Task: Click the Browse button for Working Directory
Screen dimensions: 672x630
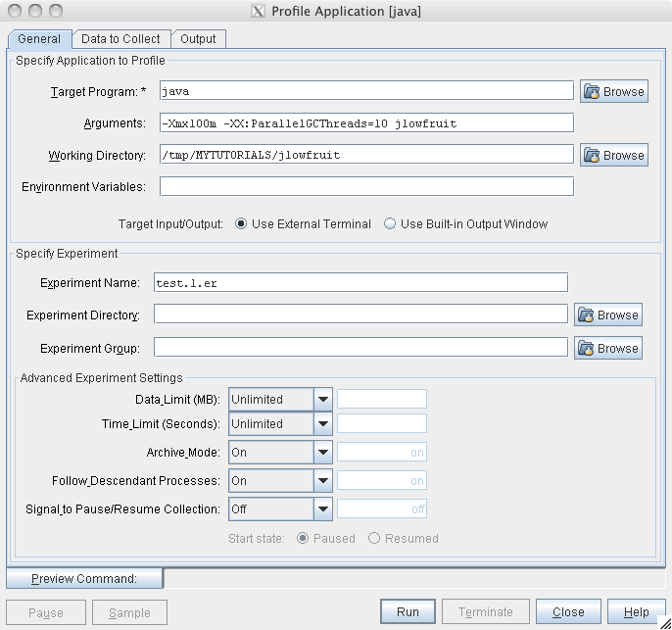Action: coord(613,155)
